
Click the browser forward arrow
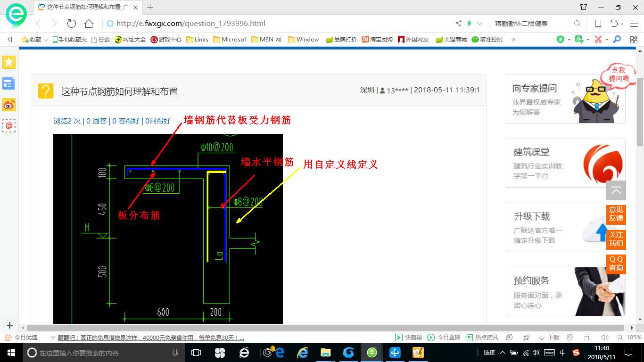point(54,24)
